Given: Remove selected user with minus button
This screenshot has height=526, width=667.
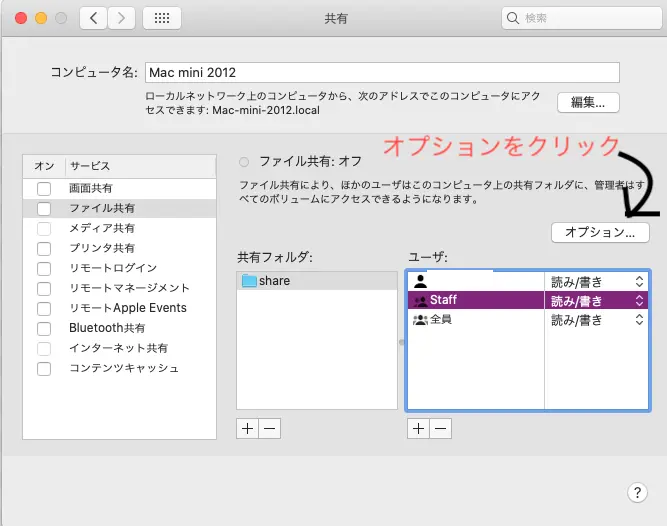Looking at the screenshot, I should 440,428.
